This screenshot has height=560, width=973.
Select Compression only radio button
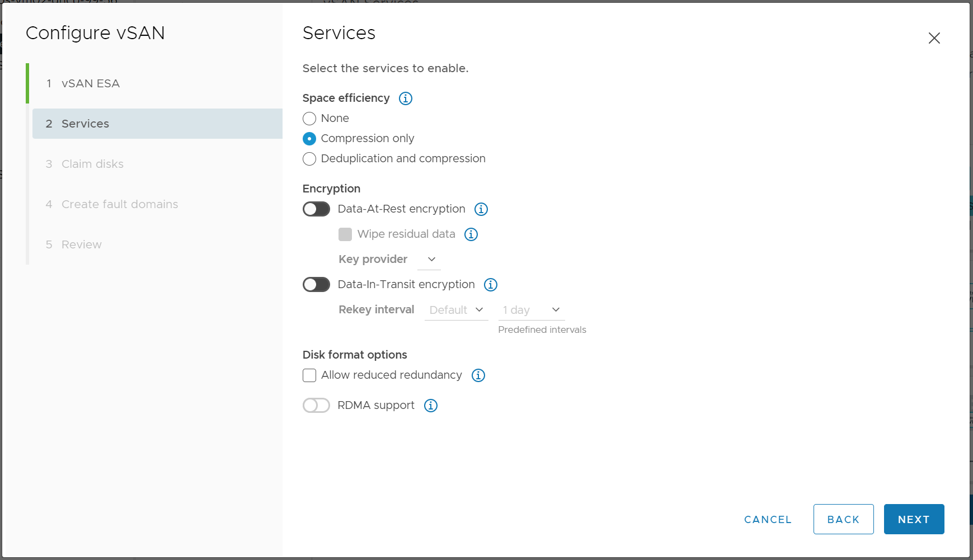point(309,139)
